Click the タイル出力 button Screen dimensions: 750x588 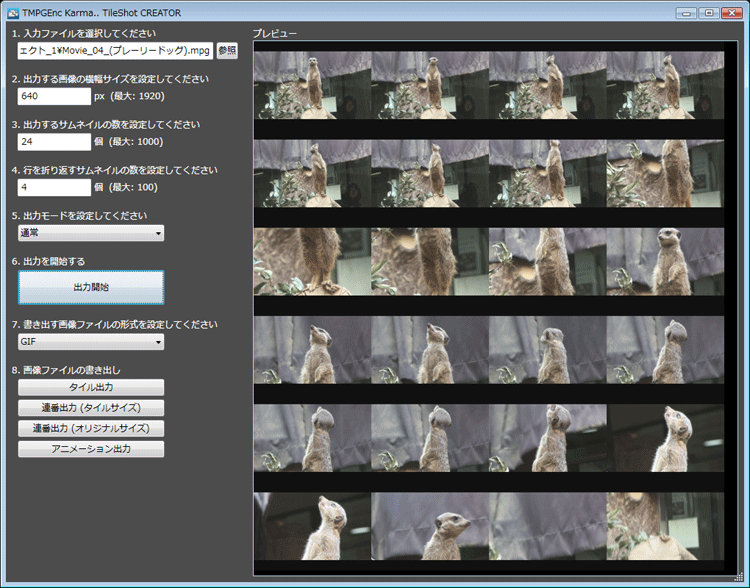[91, 387]
